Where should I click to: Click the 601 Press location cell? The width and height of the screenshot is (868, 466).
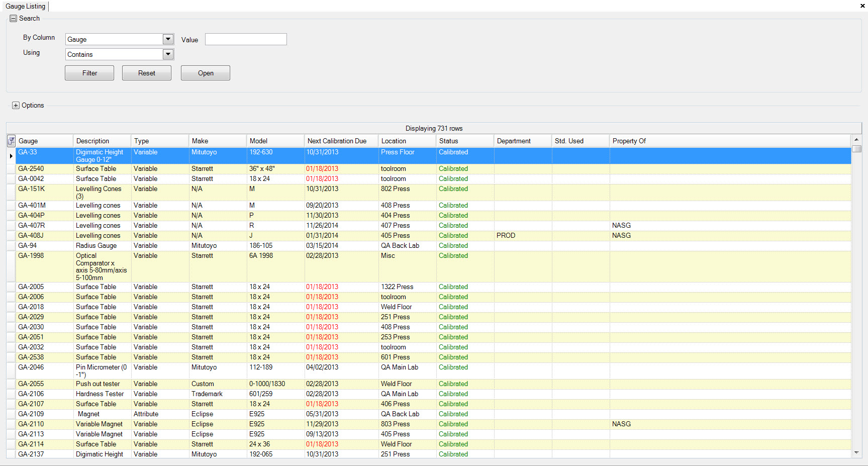coord(408,357)
